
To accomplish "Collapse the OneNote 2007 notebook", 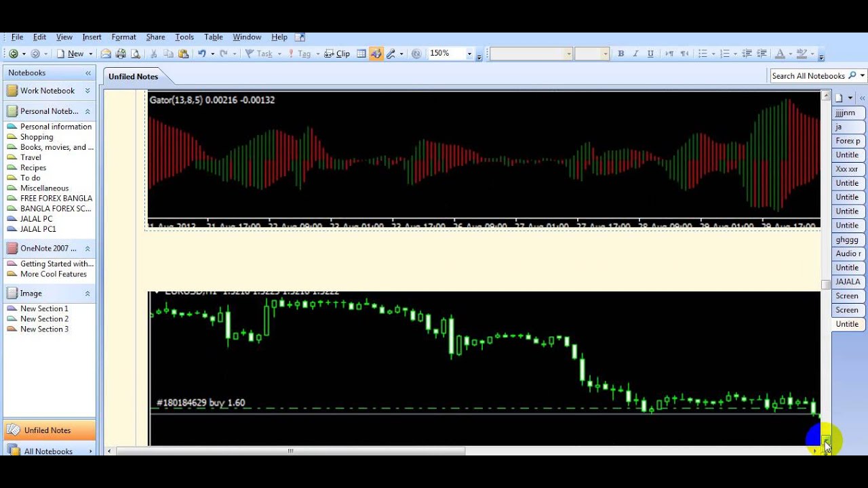I will click(87, 249).
